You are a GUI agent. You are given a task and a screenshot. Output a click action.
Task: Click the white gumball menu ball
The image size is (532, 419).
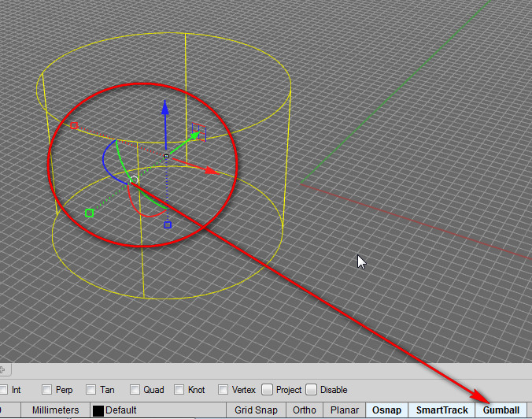coord(134,180)
